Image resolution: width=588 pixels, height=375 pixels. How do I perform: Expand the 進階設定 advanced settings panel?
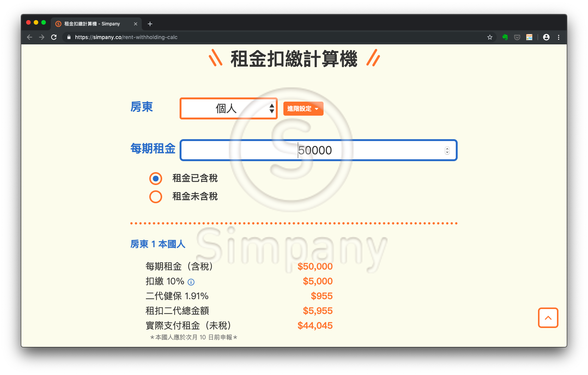point(303,108)
